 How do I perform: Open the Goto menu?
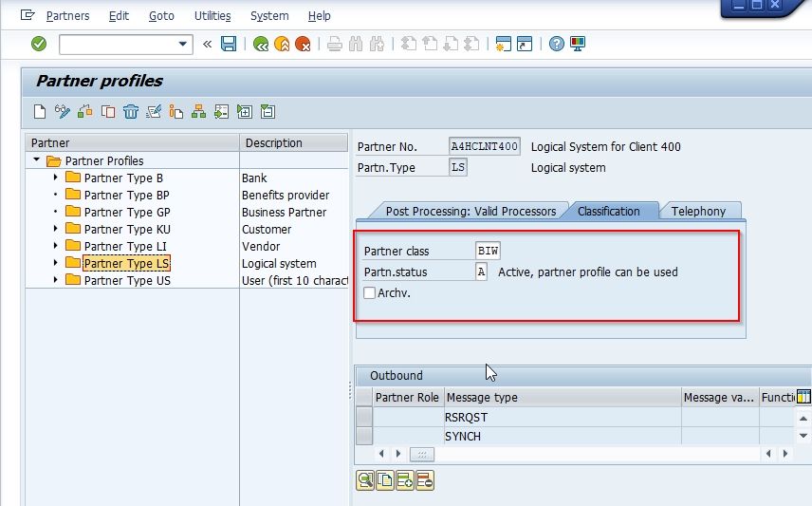(x=161, y=16)
